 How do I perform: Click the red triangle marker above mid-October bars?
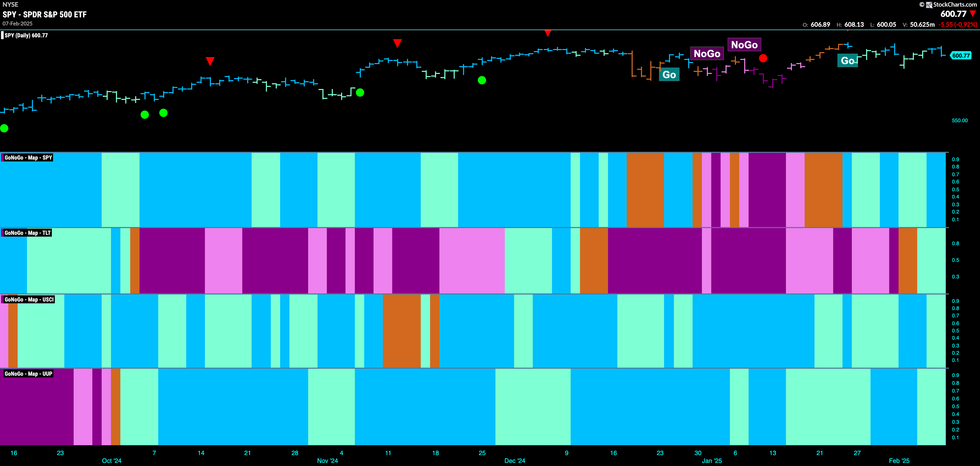210,61
